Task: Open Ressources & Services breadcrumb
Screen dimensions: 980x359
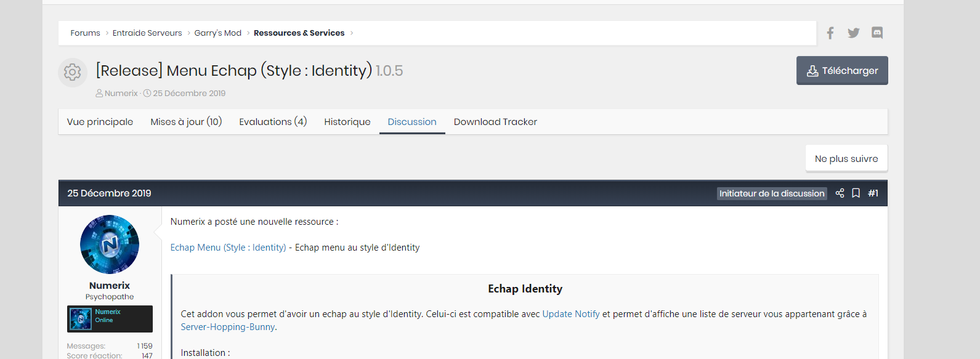Action: click(299, 33)
